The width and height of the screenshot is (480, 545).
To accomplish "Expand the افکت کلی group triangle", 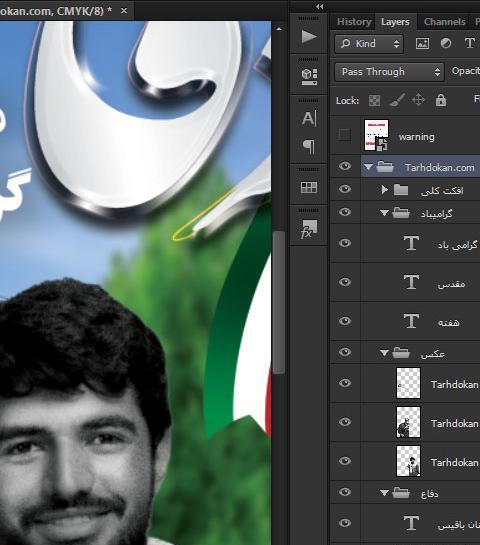I will (384, 190).
